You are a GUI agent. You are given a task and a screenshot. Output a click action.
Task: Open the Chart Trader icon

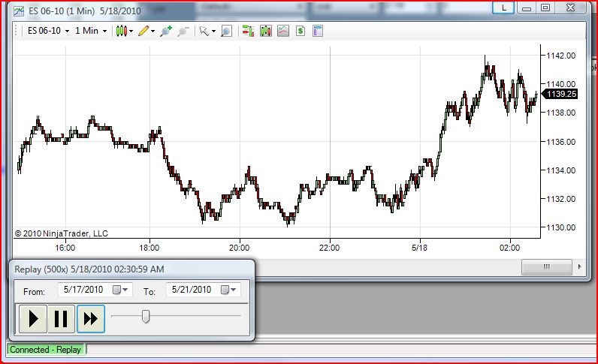[248, 31]
